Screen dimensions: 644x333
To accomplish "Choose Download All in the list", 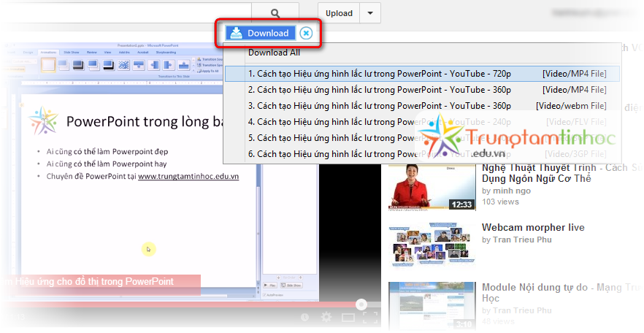I will [274, 53].
